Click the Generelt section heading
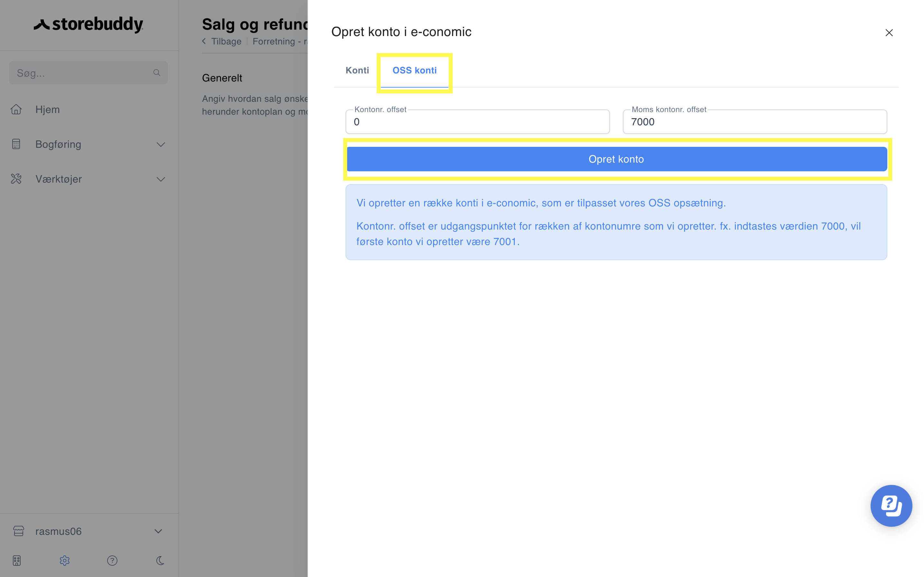 coord(222,78)
